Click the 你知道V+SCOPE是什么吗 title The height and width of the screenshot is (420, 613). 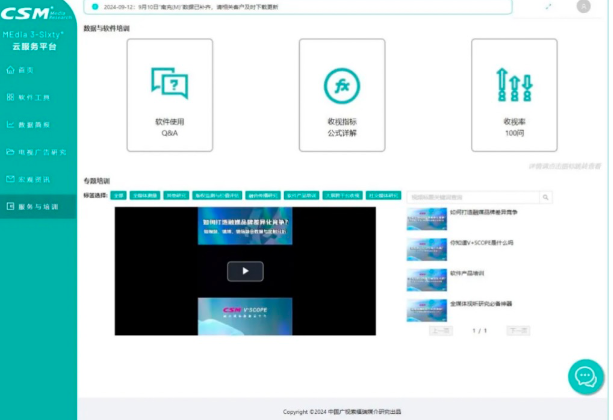click(482, 243)
